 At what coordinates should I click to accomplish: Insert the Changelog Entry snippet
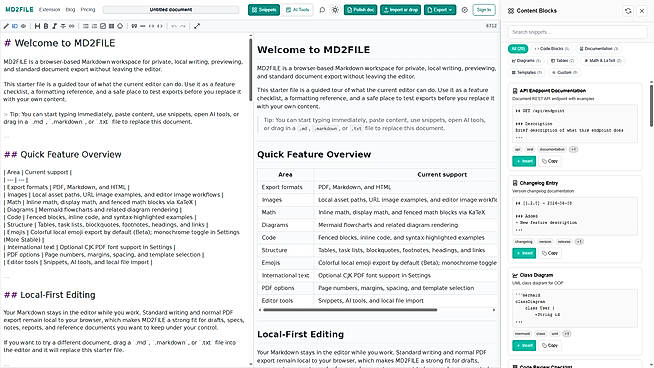[x=524, y=253]
